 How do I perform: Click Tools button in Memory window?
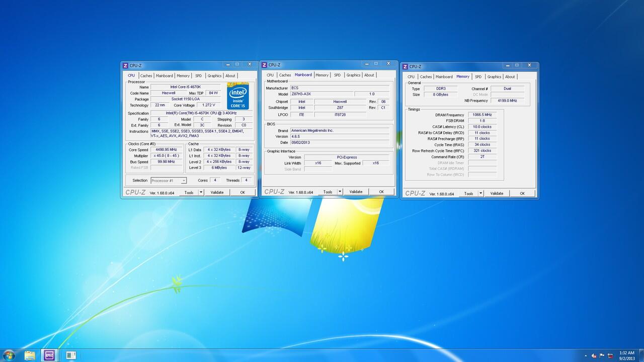[468, 194]
